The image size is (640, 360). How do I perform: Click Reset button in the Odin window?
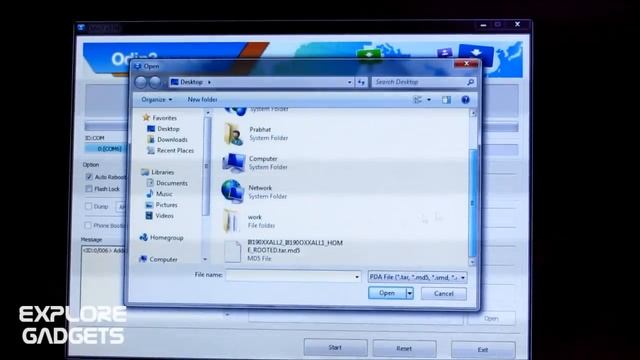tap(404, 349)
